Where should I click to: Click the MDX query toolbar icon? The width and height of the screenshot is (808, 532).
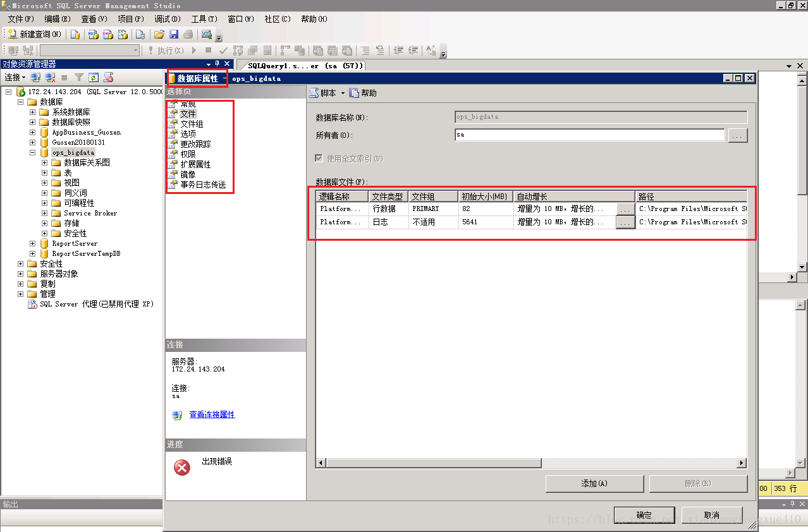click(93, 34)
